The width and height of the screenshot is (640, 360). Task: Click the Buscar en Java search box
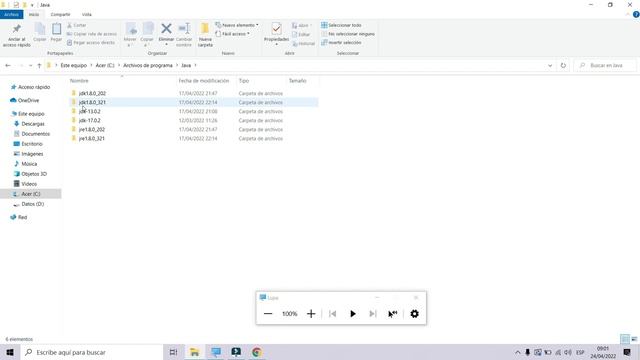(x=605, y=65)
